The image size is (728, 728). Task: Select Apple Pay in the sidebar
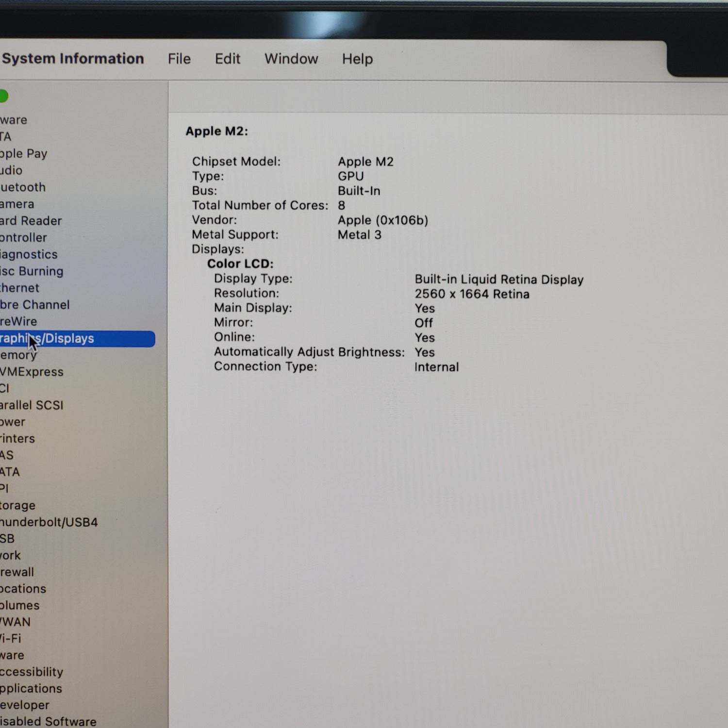23,154
